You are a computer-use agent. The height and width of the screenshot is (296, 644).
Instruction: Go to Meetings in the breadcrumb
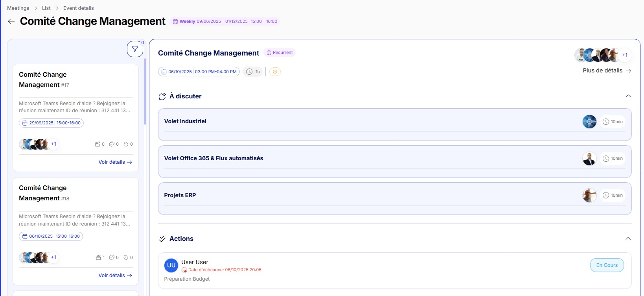click(18, 8)
